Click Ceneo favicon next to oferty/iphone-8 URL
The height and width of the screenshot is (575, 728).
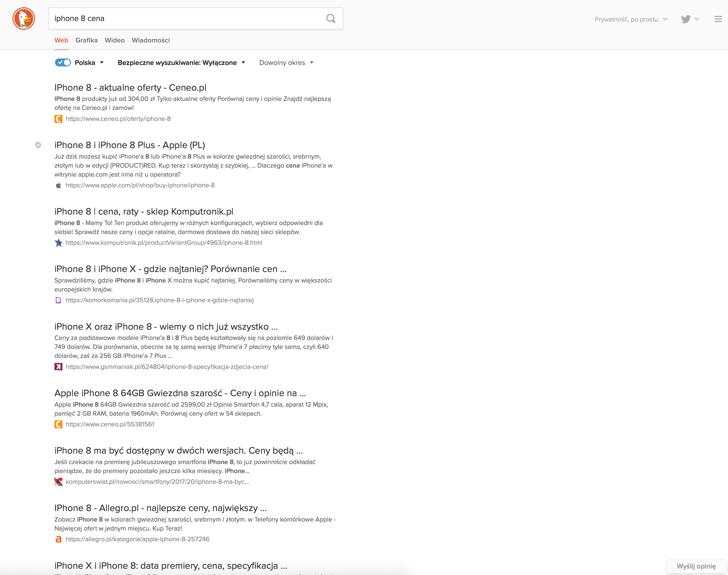[58, 119]
